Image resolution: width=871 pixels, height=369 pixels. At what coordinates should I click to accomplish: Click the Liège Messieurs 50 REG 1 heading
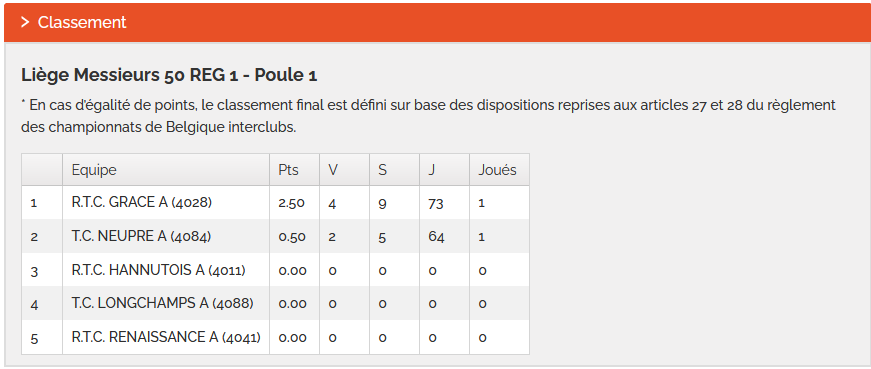click(169, 76)
